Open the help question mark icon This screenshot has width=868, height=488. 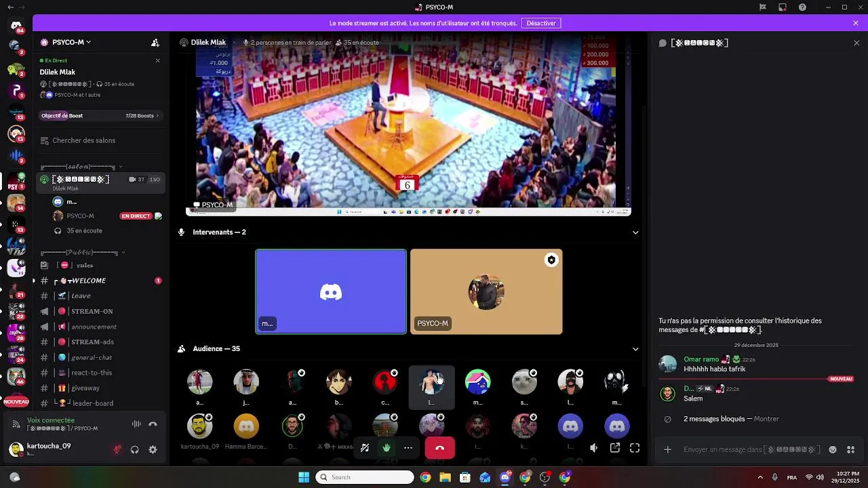coord(803,7)
